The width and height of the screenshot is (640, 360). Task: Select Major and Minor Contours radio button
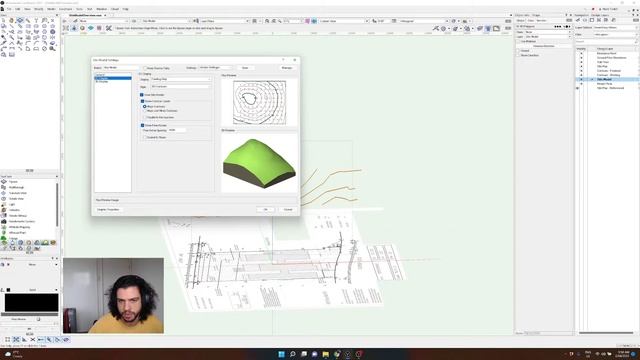[144, 111]
